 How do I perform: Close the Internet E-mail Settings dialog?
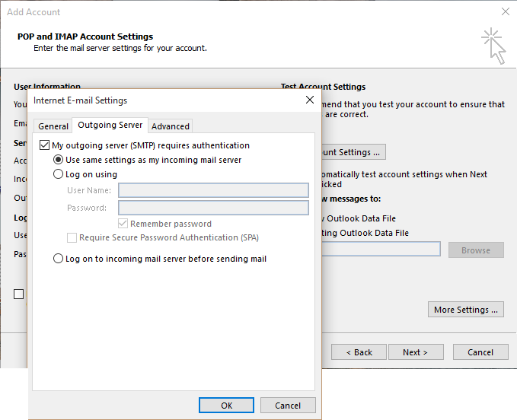coord(309,100)
